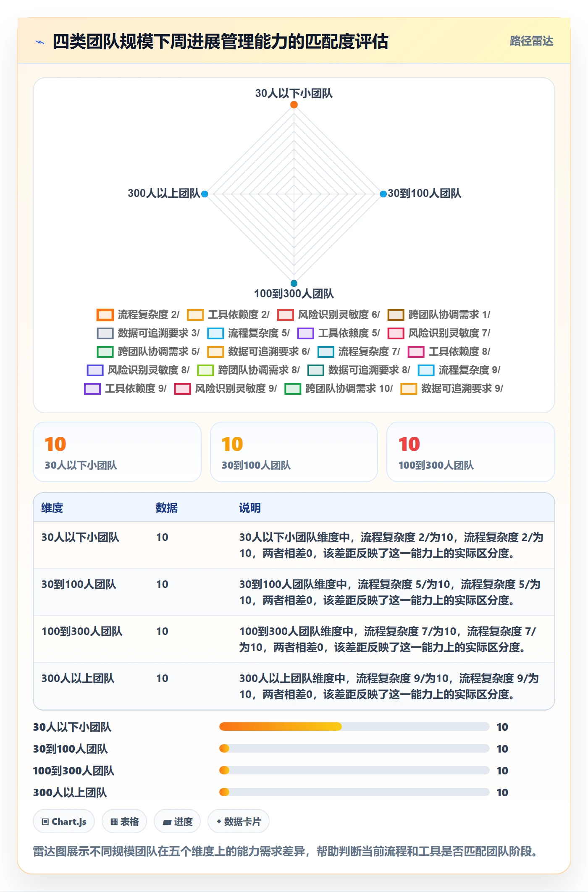This screenshot has height=892, width=588.
Task: Click the 数据可追溯要求 6/ legend swatch
Action: 215,352
